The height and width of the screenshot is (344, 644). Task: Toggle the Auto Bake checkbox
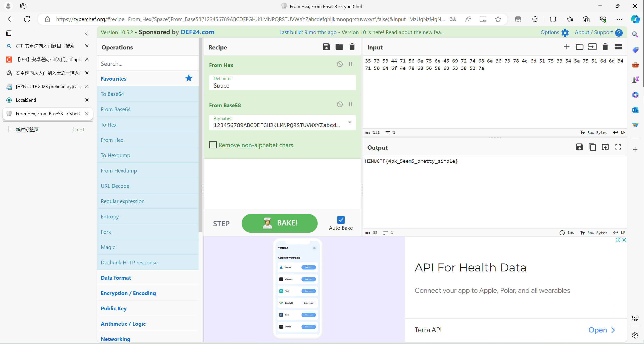(341, 220)
